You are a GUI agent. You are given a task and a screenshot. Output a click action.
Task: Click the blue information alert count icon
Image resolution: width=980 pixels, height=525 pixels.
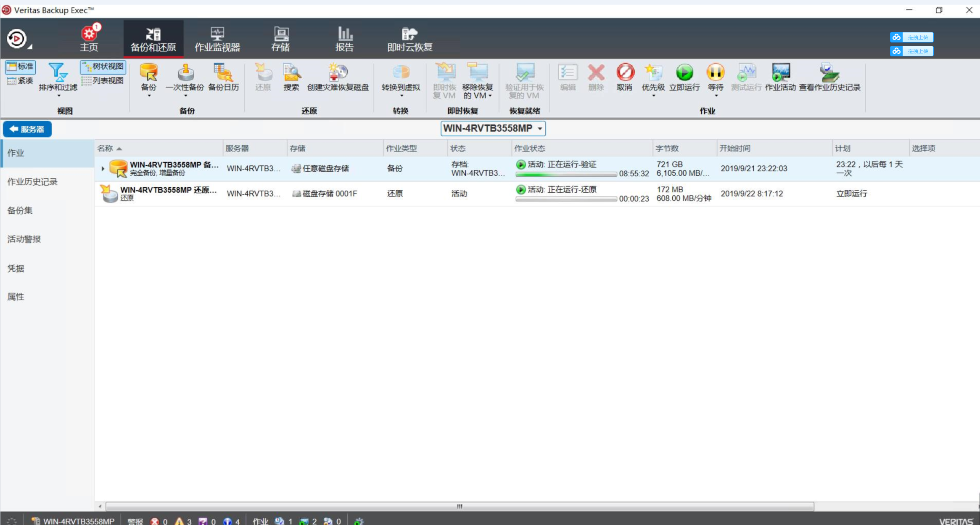coord(227,521)
